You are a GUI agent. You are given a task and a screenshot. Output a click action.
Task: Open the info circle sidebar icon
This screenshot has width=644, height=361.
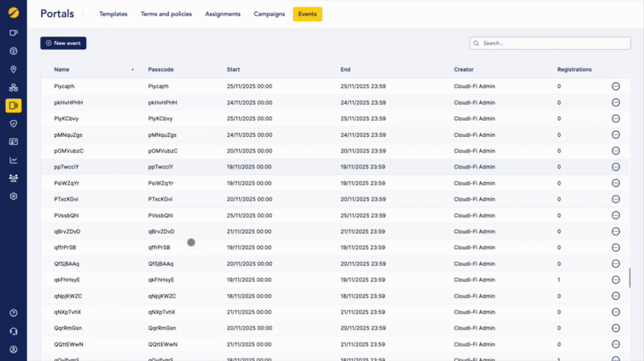14,51
